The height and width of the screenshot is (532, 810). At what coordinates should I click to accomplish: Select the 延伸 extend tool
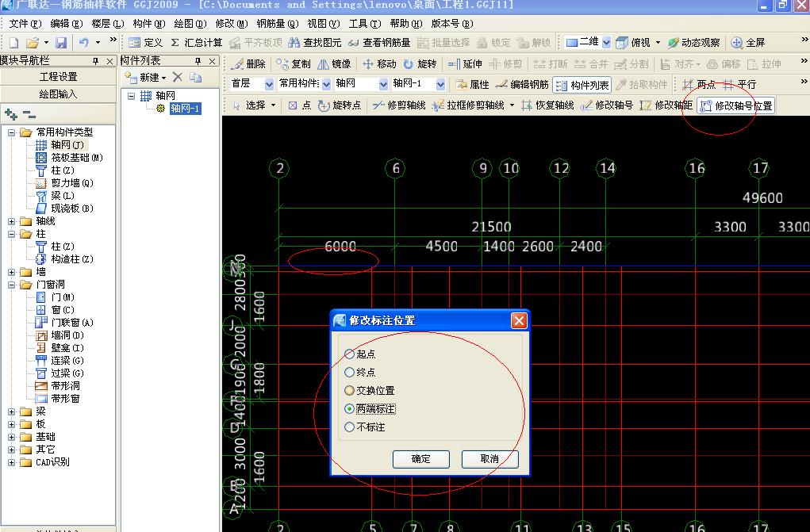(465, 64)
